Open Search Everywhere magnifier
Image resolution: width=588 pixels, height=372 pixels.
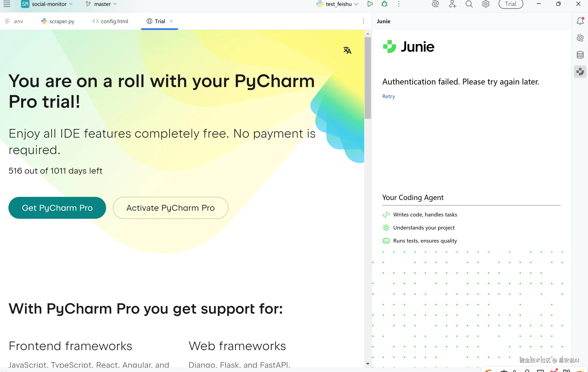pyautogui.click(x=469, y=4)
